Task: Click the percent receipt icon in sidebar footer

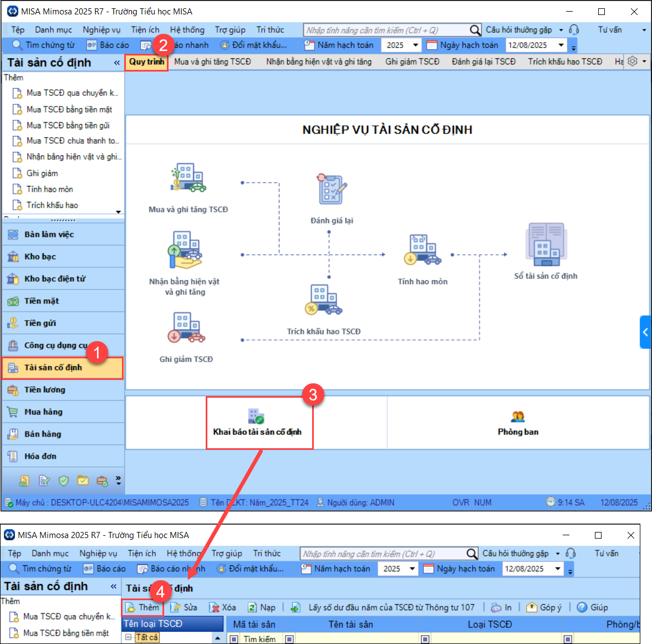Action: [x=24, y=481]
